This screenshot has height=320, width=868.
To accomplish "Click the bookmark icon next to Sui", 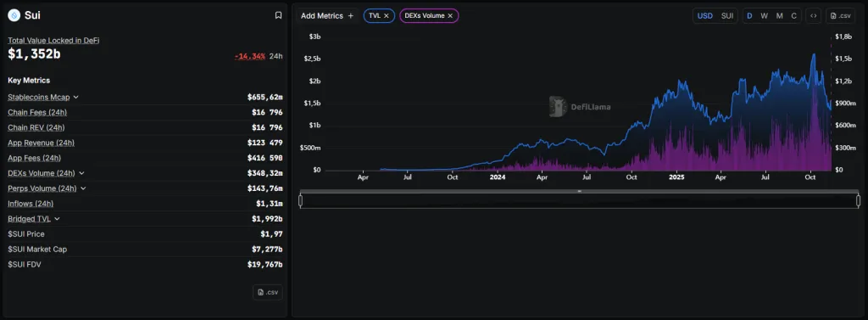I will (278, 15).
